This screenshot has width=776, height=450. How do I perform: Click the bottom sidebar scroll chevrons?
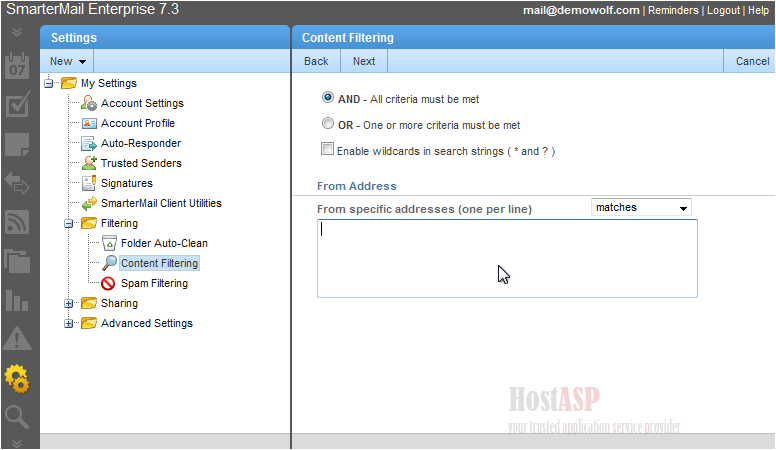point(17,443)
